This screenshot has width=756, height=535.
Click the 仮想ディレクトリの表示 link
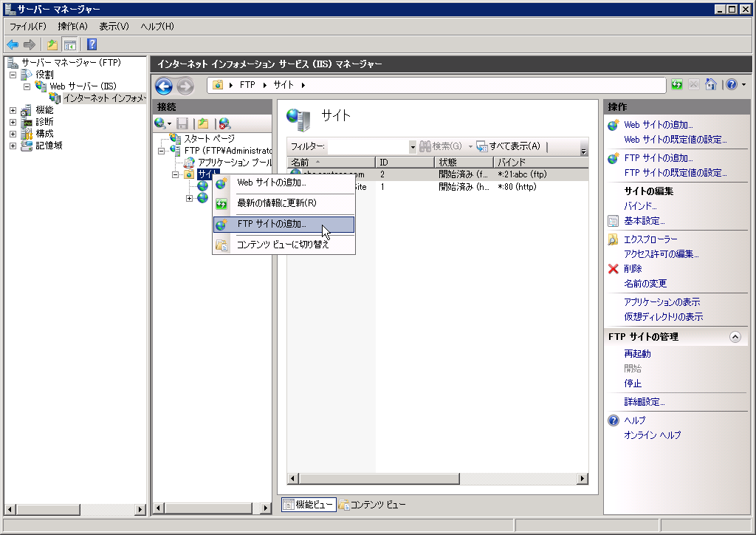(664, 317)
